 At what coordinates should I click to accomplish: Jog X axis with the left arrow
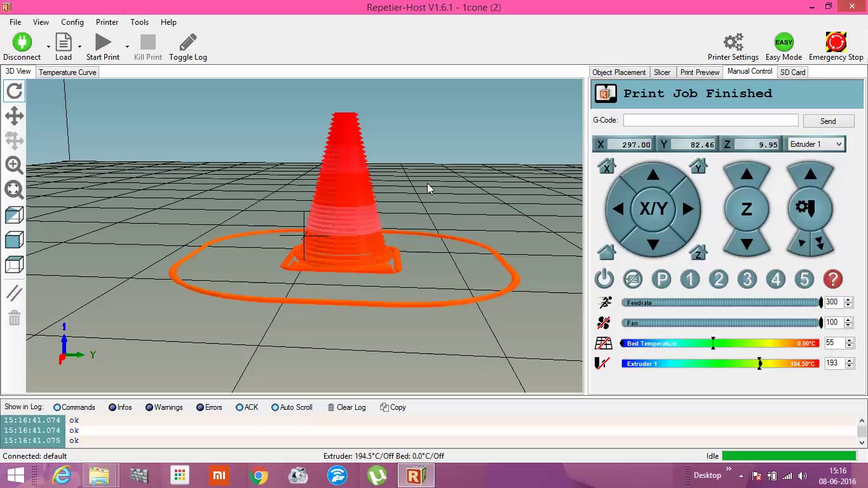point(618,208)
